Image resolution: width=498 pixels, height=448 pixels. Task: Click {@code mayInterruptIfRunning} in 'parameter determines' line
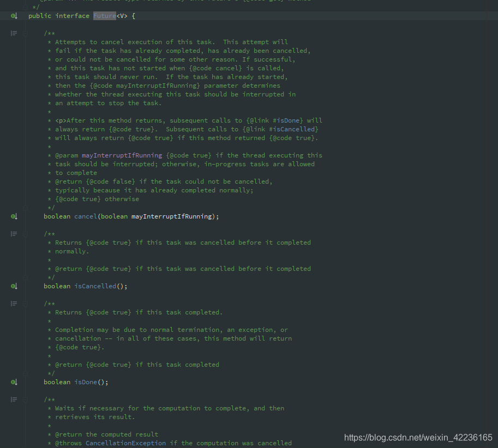[145, 86]
